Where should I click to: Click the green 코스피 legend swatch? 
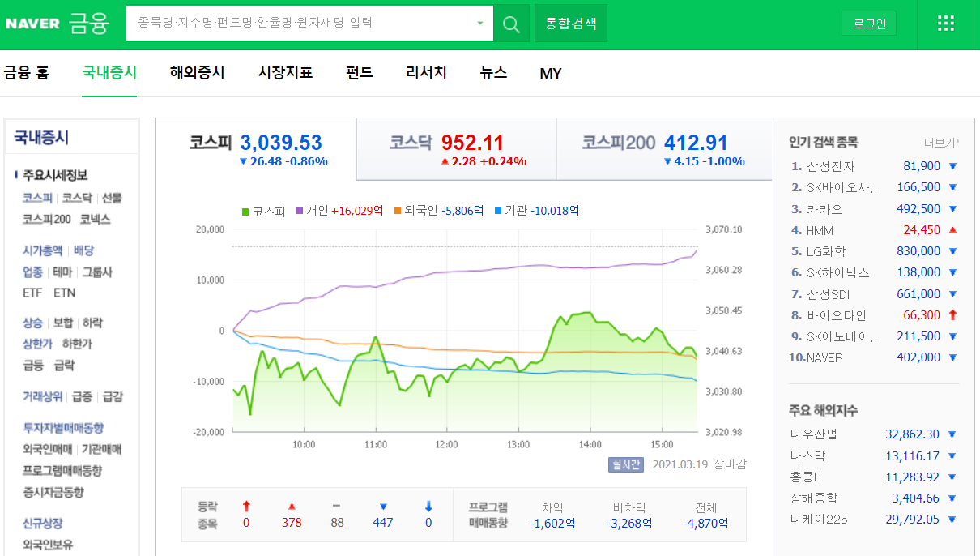[x=245, y=211]
